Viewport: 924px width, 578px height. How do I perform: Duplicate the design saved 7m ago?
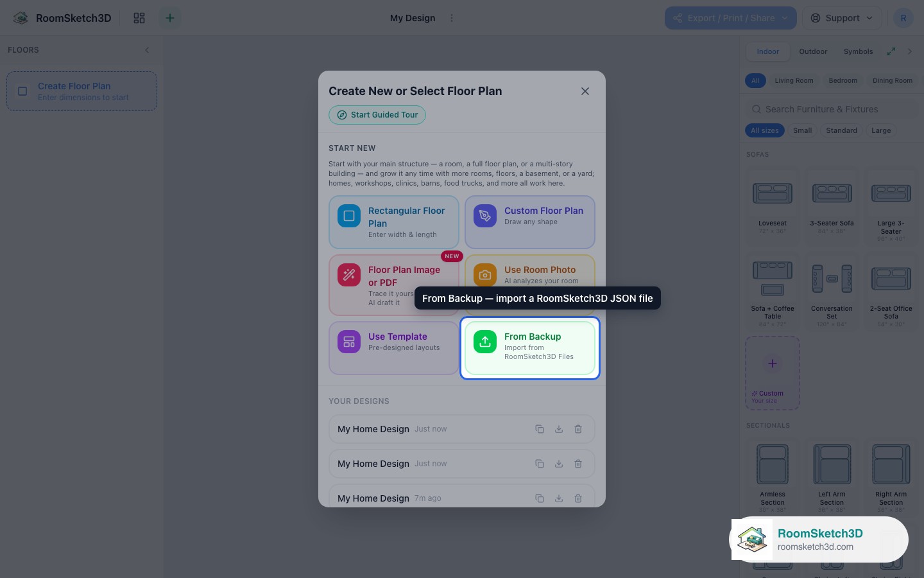[x=540, y=498]
